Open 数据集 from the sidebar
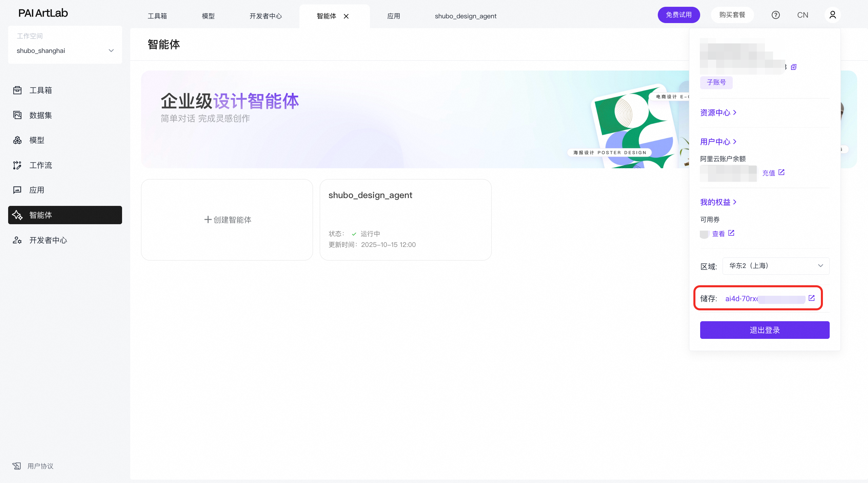Image resolution: width=868 pixels, height=483 pixels. (40, 115)
